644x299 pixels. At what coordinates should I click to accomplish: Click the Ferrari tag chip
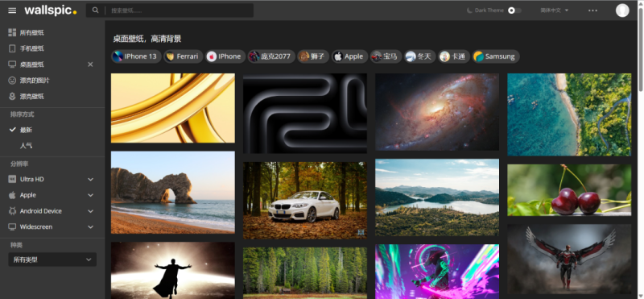click(x=184, y=56)
